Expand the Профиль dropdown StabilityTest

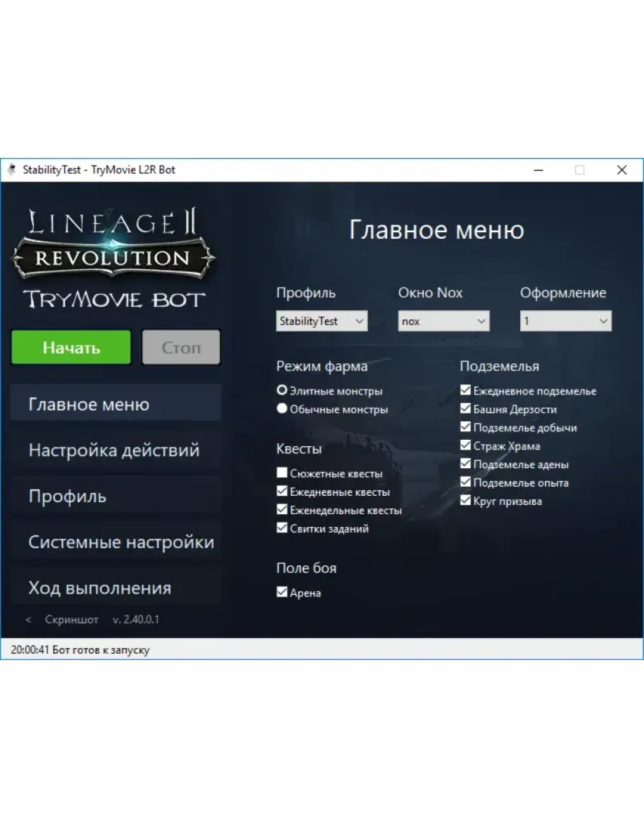(x=321, y=322)
